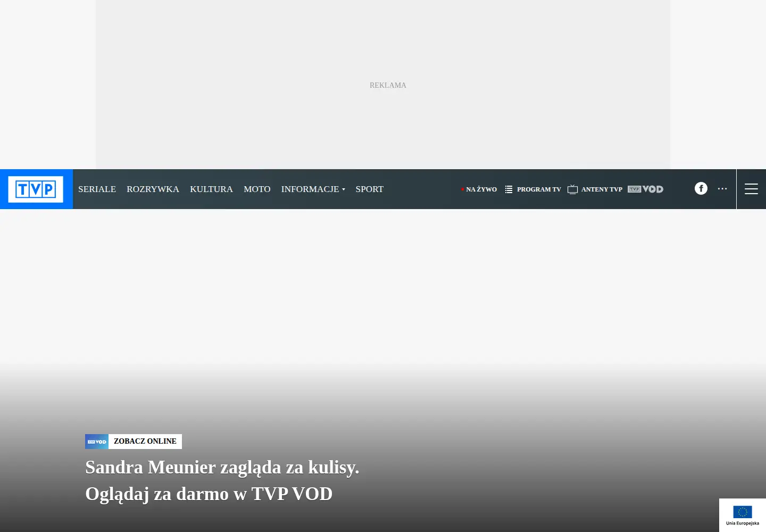The height and width of the screenshot is (532, 766).
Task: Click the Unia Europejska flag badge
Action: click(x=743, y=515)
